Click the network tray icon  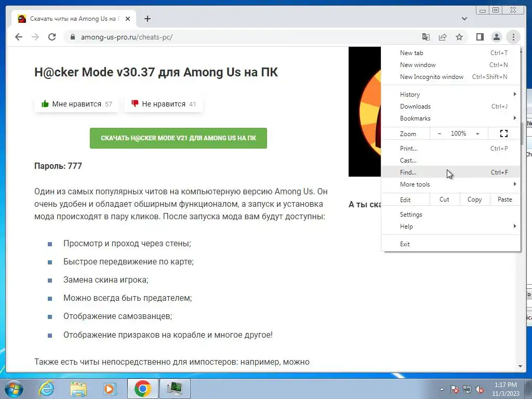(467, 389)
